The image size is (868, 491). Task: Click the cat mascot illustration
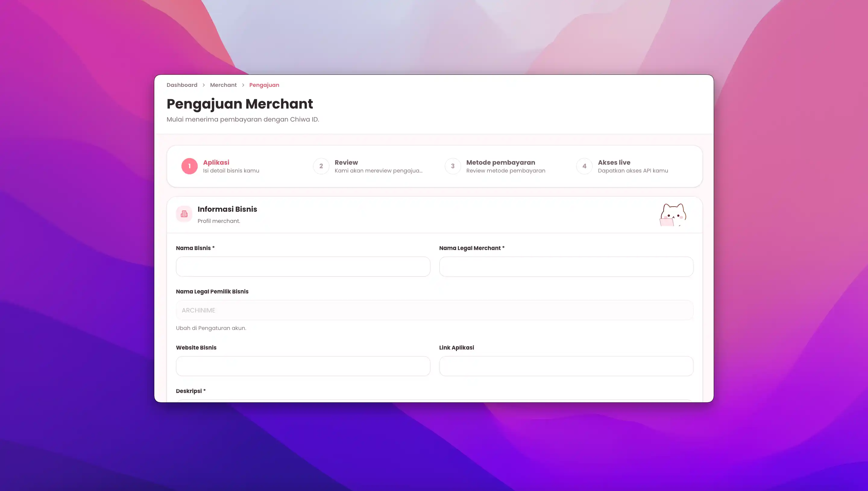click(x=673, y=215)
